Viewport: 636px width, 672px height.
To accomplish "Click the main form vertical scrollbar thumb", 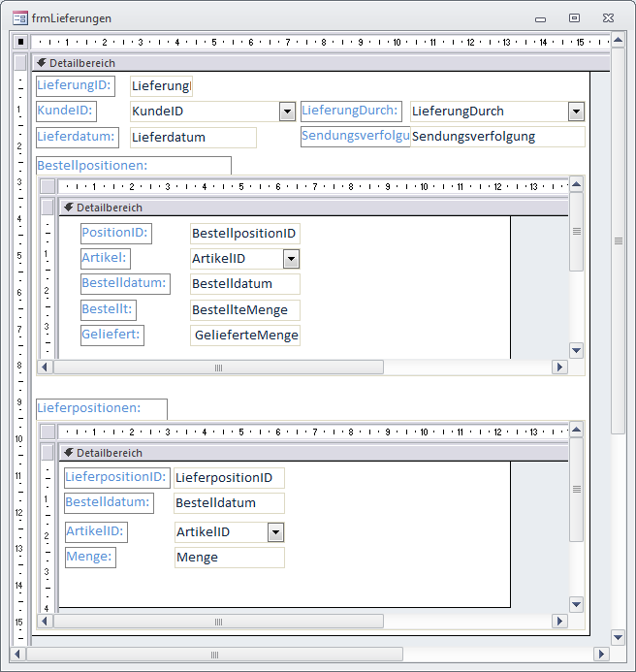I will pyautogui.click(x=618, y=242).
